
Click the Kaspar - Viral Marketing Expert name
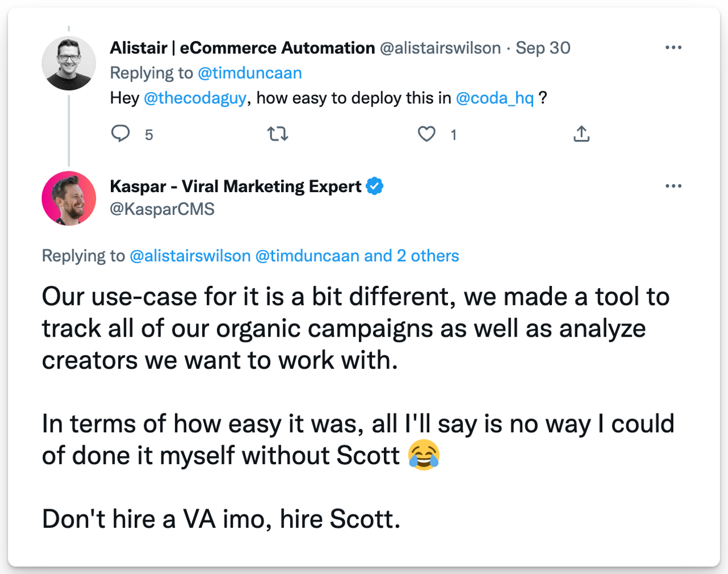coord(235,186)
